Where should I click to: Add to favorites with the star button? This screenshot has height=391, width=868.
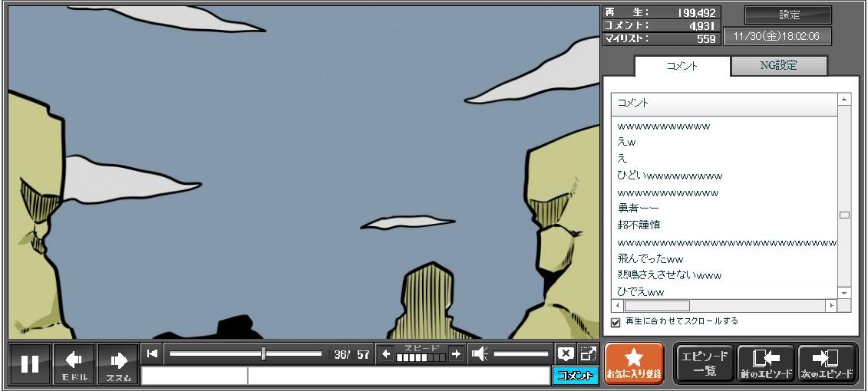click(634, 363)
